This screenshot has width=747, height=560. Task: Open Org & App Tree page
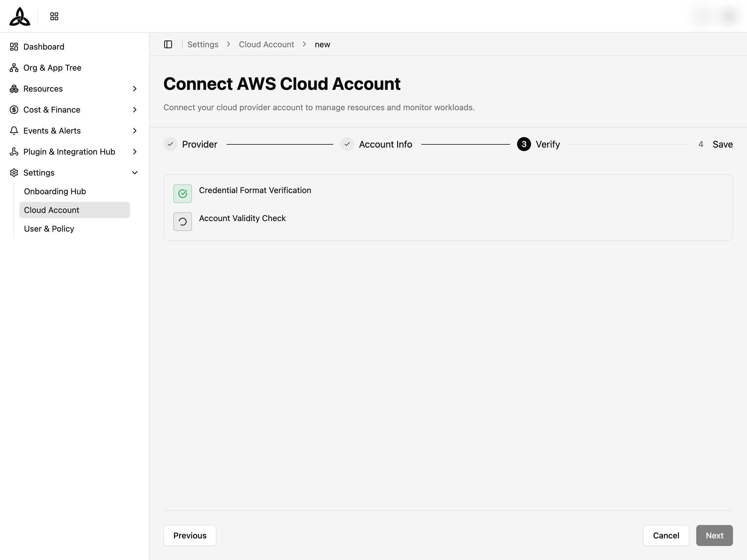pos(74,67)
